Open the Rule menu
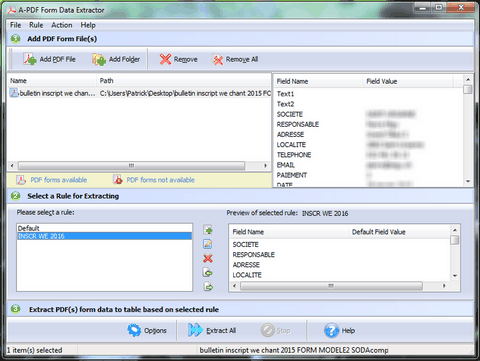Image resolution: width=480 pixels, height=361 pixels. point(36,25)
